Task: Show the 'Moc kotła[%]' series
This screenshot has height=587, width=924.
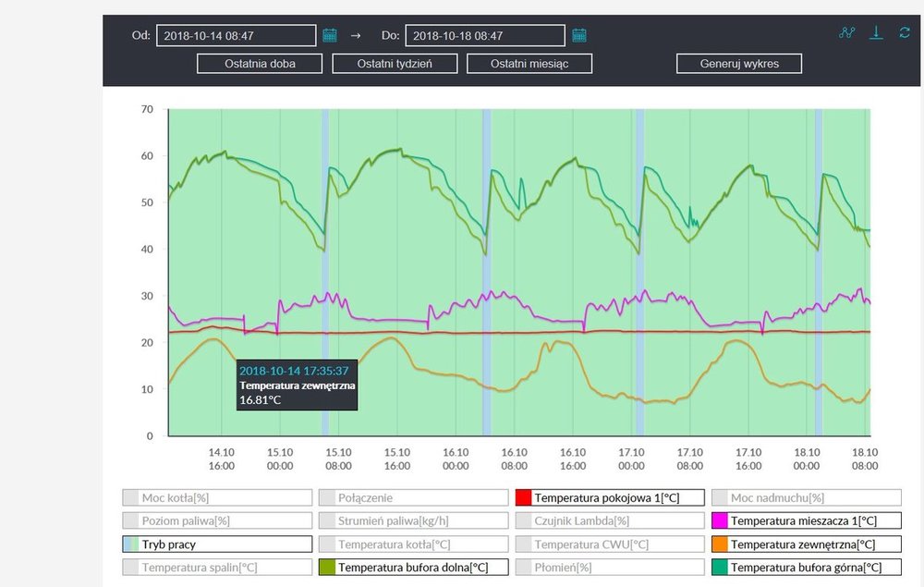Action: [217, 497]
